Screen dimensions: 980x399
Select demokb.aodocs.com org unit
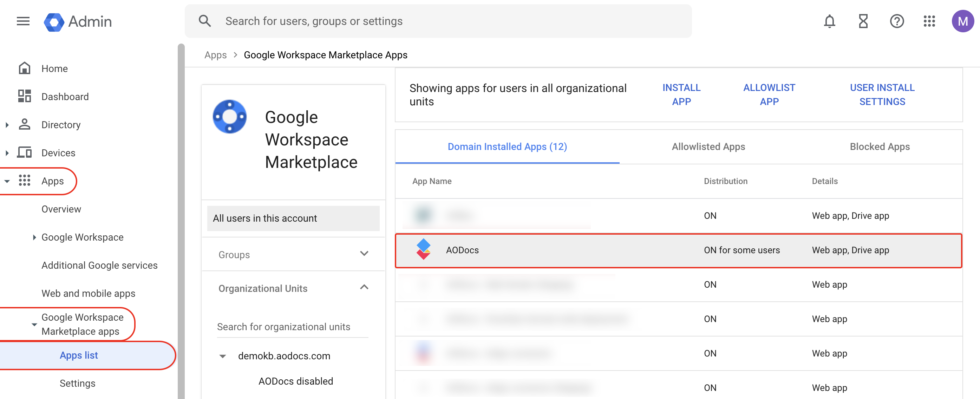coord(284,356)
